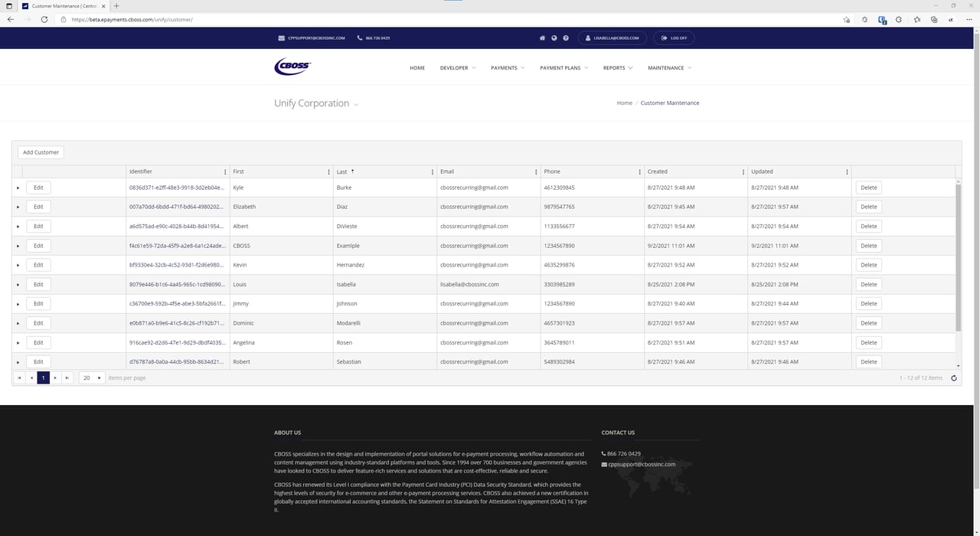This screenshot has width=980, height=536.
Task: Click the envelope icon beside CPPSUPPORT@CBOSSINC.COM
Action: [281, 38]
